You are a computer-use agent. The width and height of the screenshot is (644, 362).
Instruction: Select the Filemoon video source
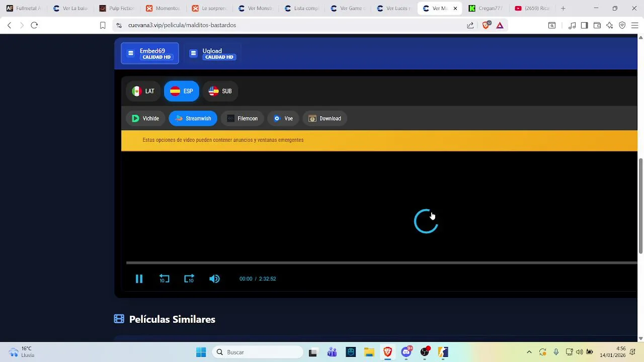[x=242, y=119]
